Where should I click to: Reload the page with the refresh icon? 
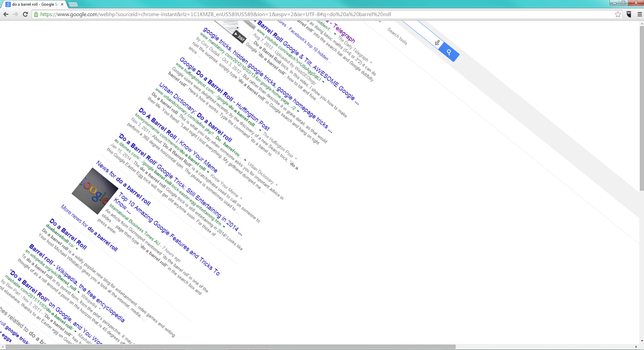[25, 14]
